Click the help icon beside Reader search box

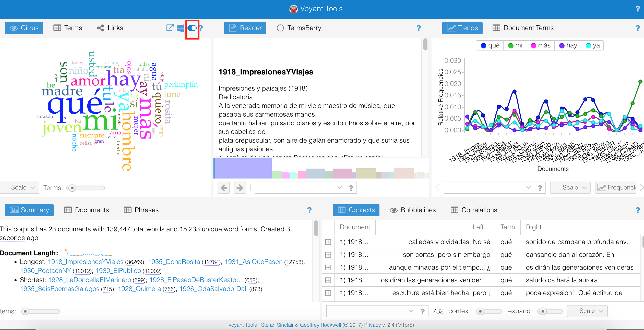351,188
